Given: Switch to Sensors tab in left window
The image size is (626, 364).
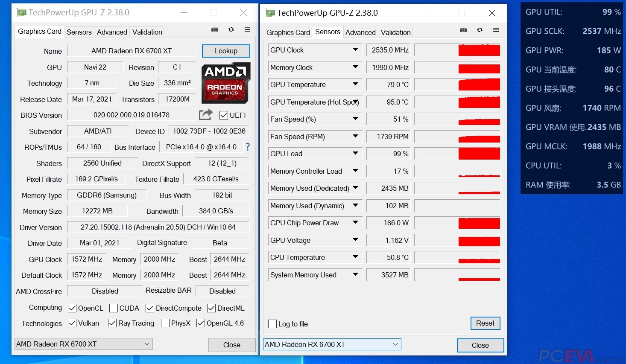Looking at the screenshot, I should point(79,32).
